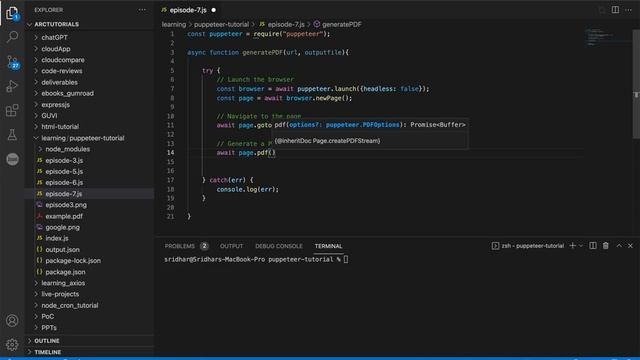This screenshot has height=360, width=640.
Task: Add a new terminal with plus icon
Action: click(x=573, y=246)
